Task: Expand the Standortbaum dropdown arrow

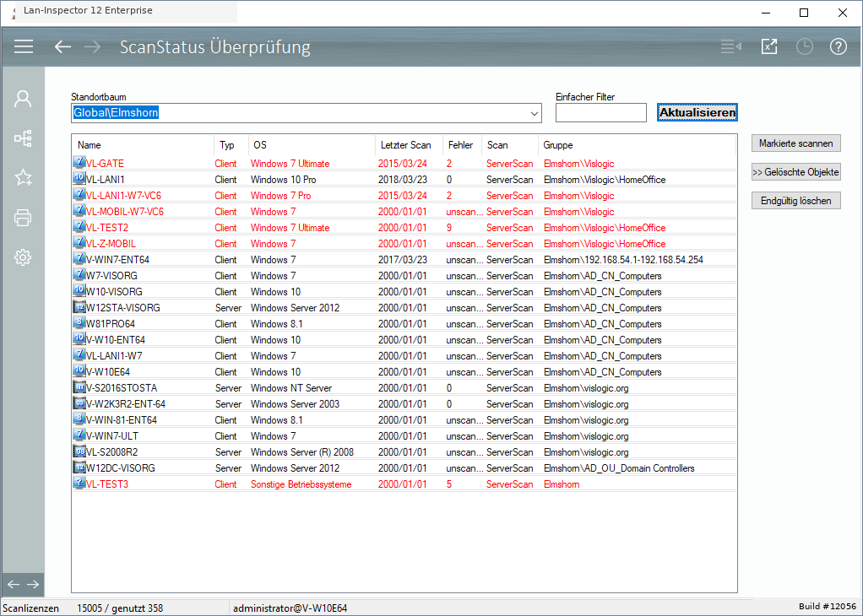Action: pyautogui.click(x=534, y=113)
